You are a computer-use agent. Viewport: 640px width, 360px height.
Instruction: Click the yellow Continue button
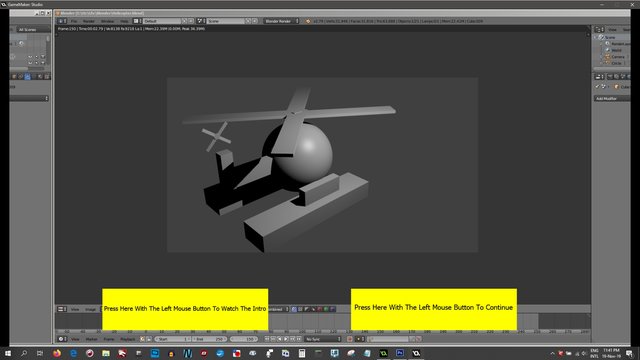pos(433,309)
